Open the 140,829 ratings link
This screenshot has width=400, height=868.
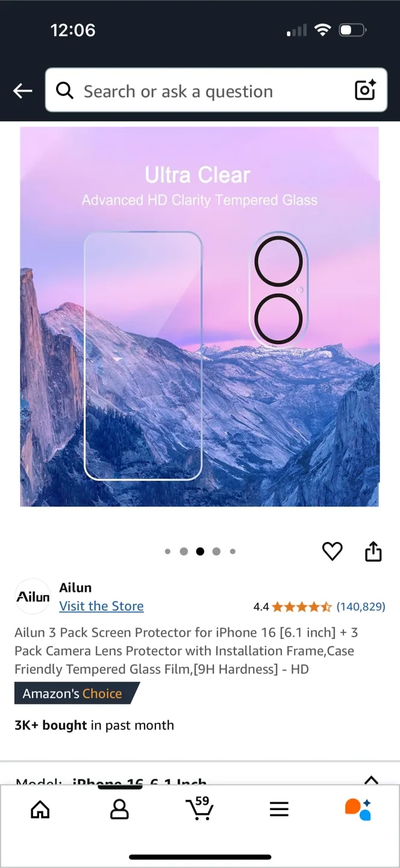[361, 606]
